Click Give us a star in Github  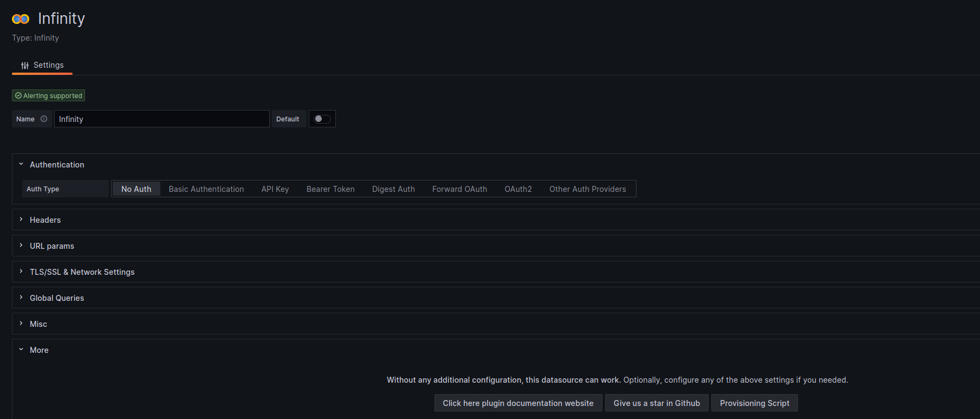point(657,403)
